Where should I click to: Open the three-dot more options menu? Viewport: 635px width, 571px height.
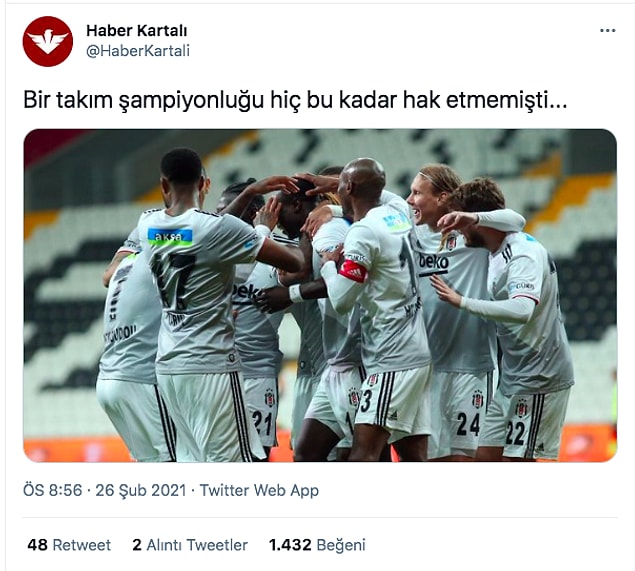click(x=607, y=31)
